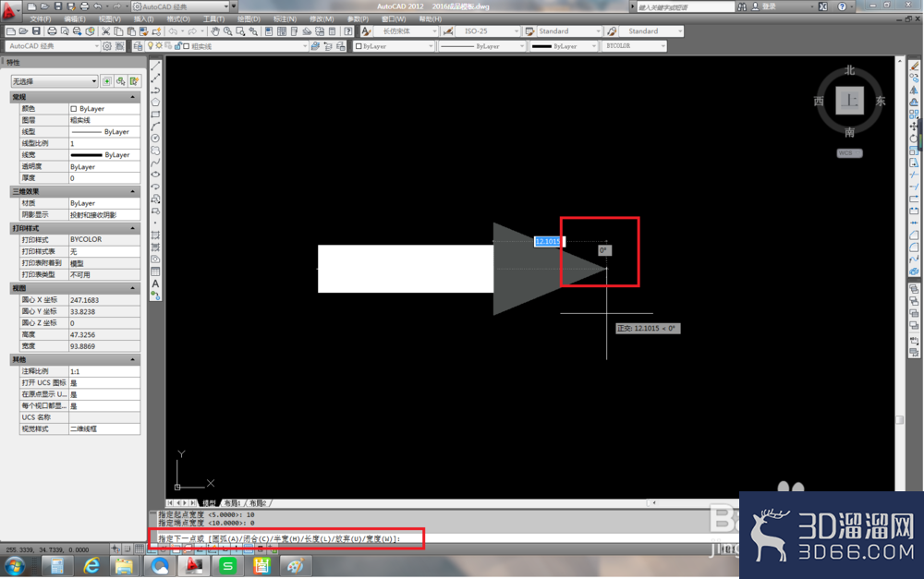Image resolution: width=924 pixels, height=579 pixels.
Task: Select the Ellipse draw tool
Action: click(x=155, y=175)
